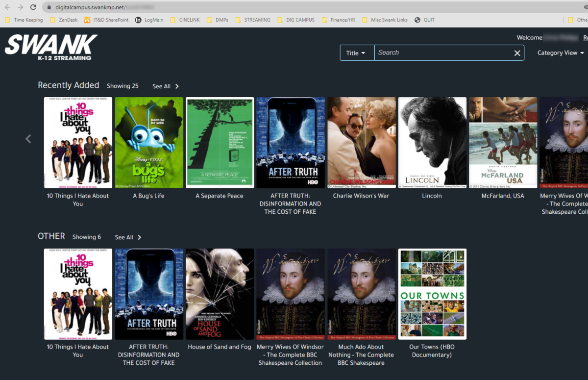Click See All for Recently Added
Viewport: 588px width, 380px height.
click(x=166, y=86)
